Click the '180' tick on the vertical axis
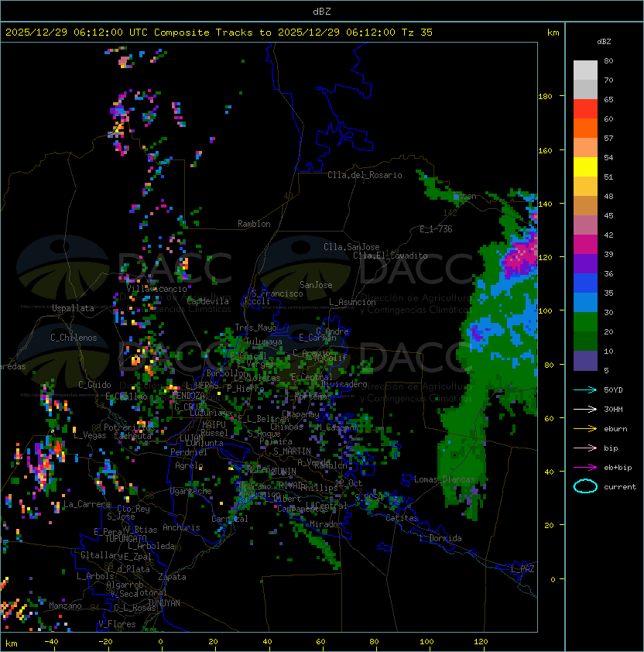 [545, 97]
